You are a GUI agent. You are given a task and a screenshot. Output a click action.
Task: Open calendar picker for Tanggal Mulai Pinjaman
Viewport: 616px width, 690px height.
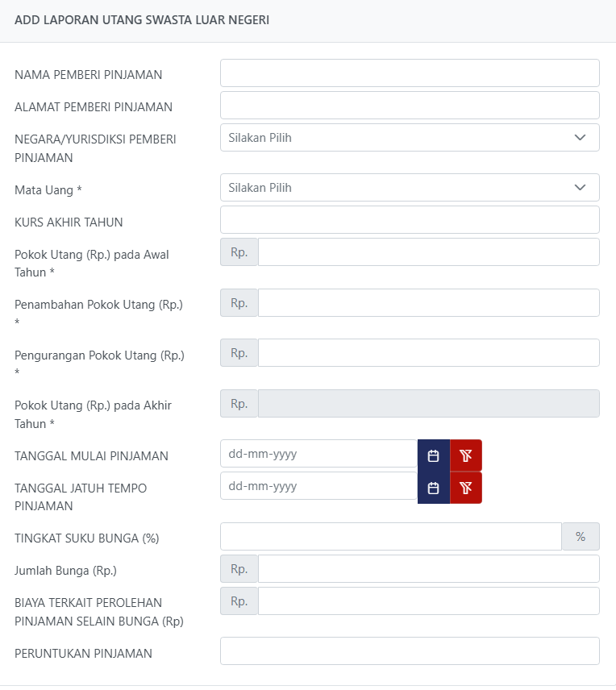(x=433, y=455)
